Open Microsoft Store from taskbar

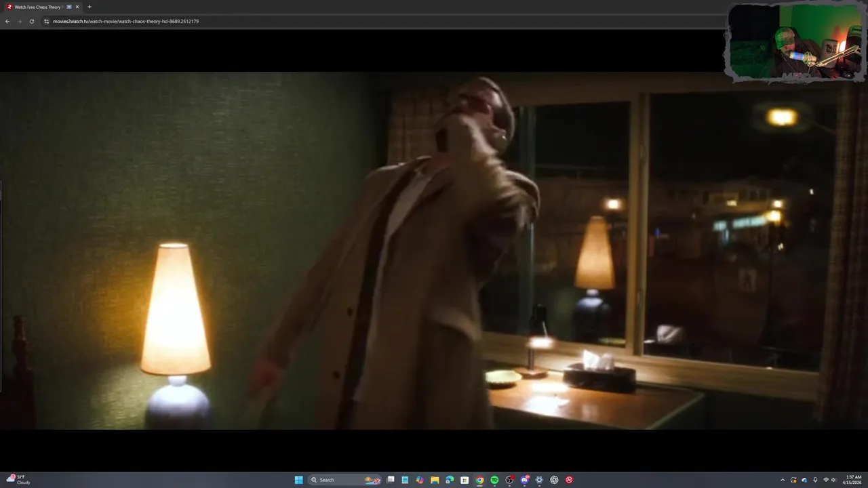(x=465, y=480)
